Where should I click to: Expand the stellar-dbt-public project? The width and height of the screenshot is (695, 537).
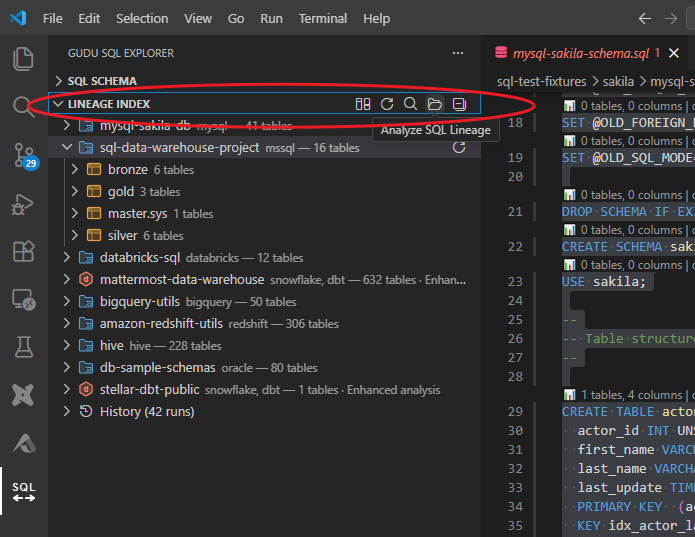click(66, 389)
